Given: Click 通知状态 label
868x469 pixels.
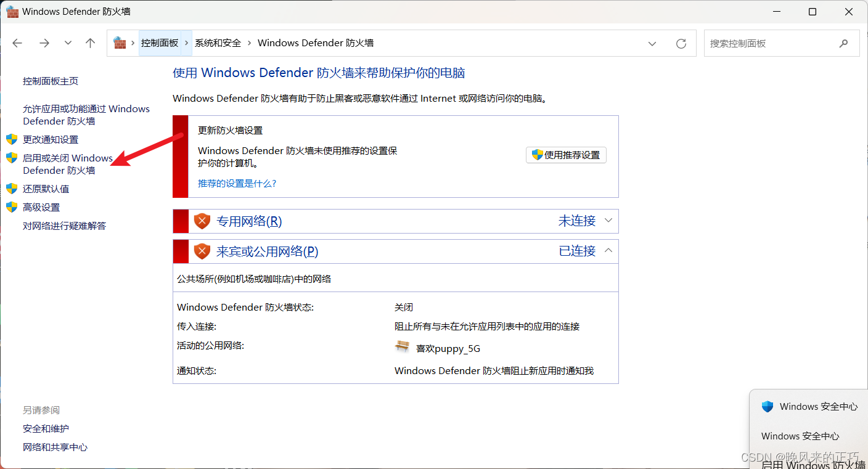Looking at the screenshot, I should click(197, 371).
